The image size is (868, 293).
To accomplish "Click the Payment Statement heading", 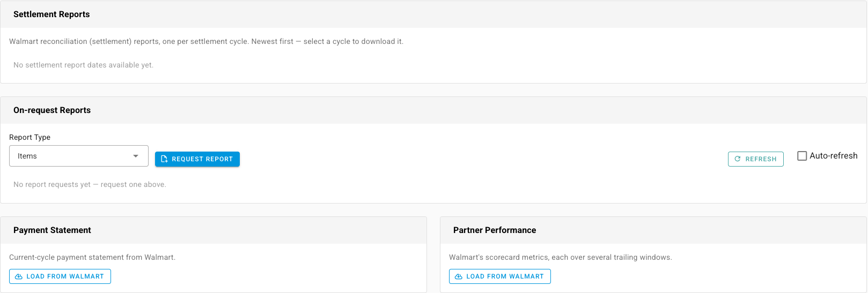I will click(52, 230).
